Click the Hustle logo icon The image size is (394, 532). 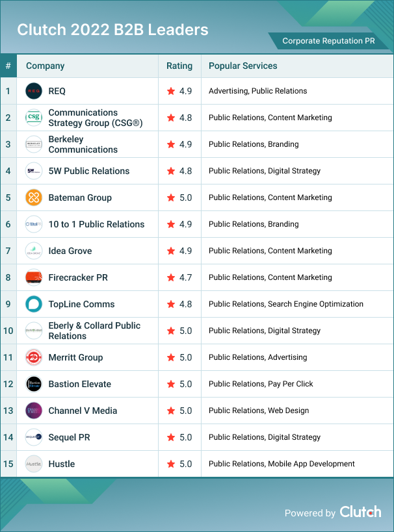pos(34,464)
